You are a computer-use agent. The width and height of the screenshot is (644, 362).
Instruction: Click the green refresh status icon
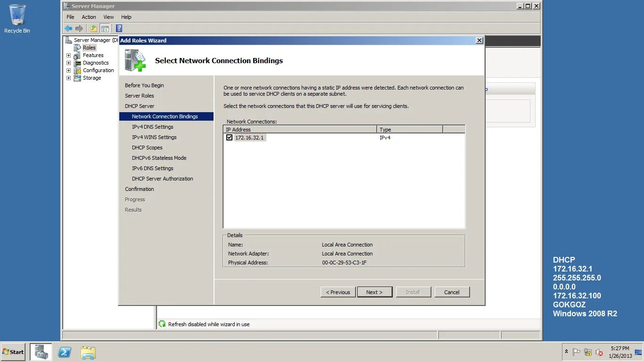click(x=162, y=324)
